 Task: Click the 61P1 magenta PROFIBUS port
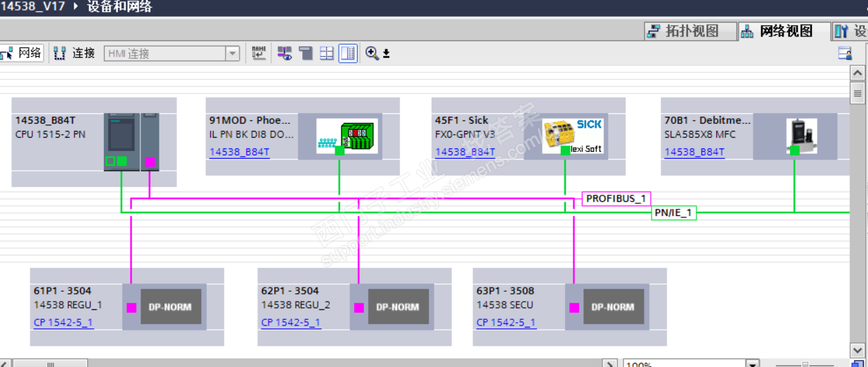coord(131,307)
